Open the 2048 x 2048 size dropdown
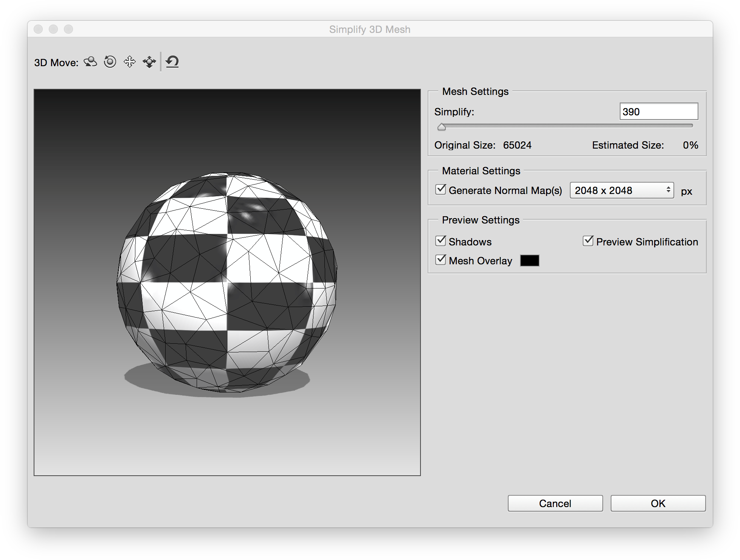740x560 pixels. [622, 190]
